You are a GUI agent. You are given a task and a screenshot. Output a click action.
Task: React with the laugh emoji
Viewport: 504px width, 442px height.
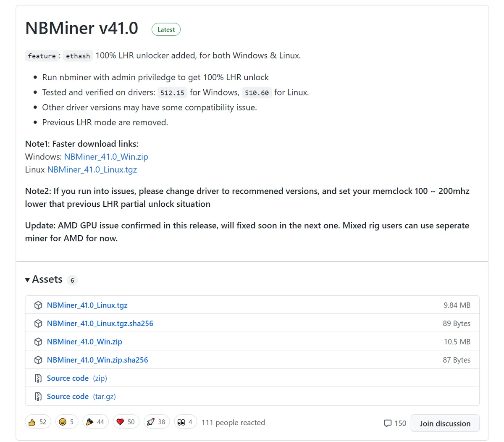click(67, 422)
